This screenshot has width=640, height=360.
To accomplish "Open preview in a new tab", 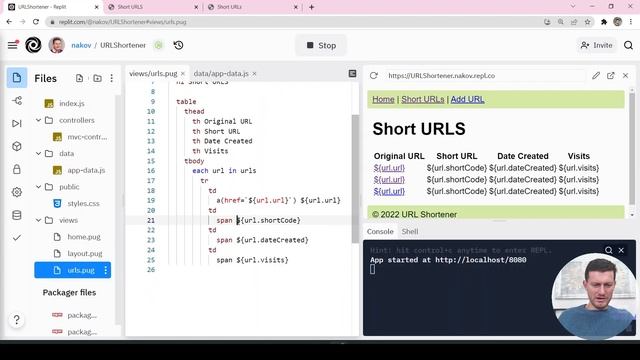I will (611, 76).
